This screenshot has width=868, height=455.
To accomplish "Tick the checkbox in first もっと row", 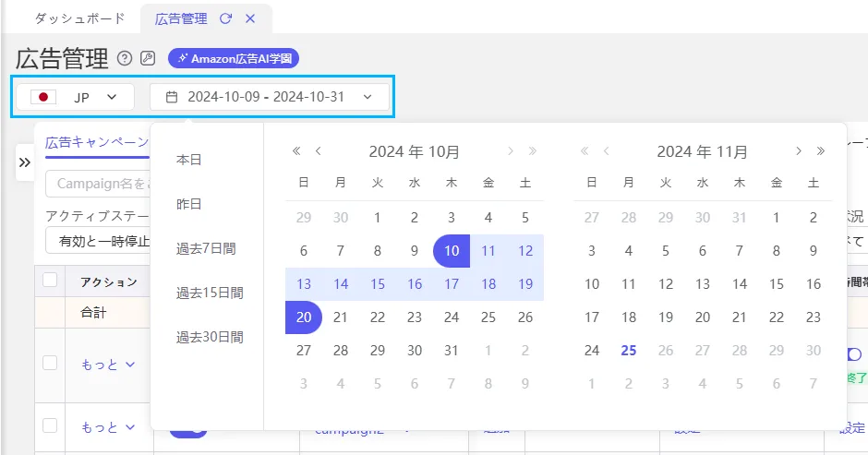I will tap(50, 363).
